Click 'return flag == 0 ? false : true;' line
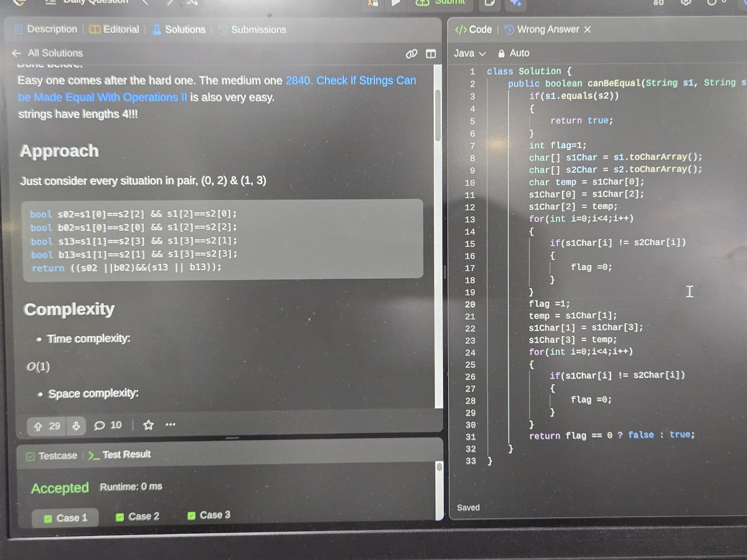747x560 pixels. [612, 436]
